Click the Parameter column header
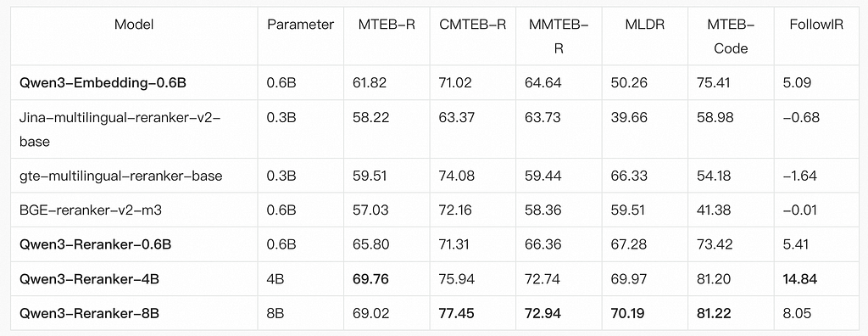The width and height of the screenshot is (868, 336). pyautogui.click(x=301, y=25)
